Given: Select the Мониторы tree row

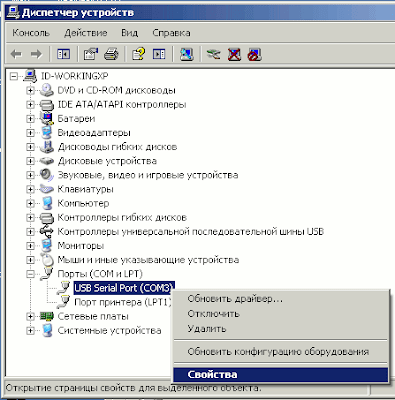Looking at the screenshot, I should (81, 246).
